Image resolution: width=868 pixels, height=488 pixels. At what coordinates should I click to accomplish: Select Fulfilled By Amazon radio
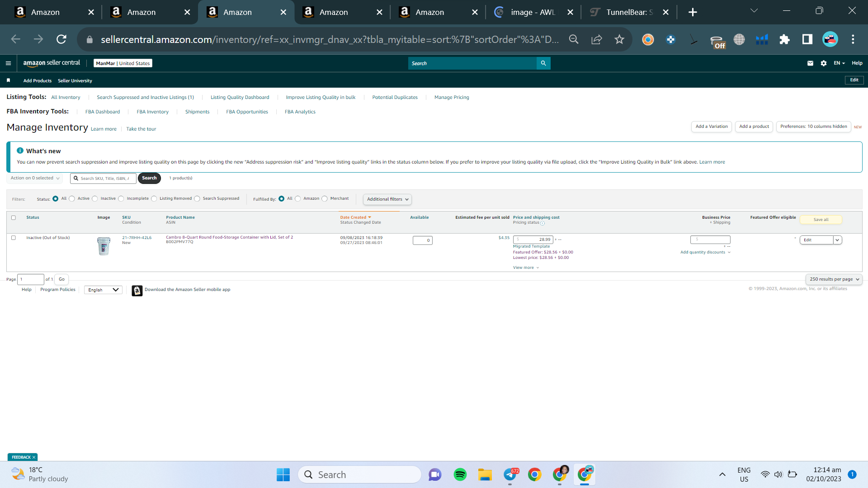[x=298, y=199]
